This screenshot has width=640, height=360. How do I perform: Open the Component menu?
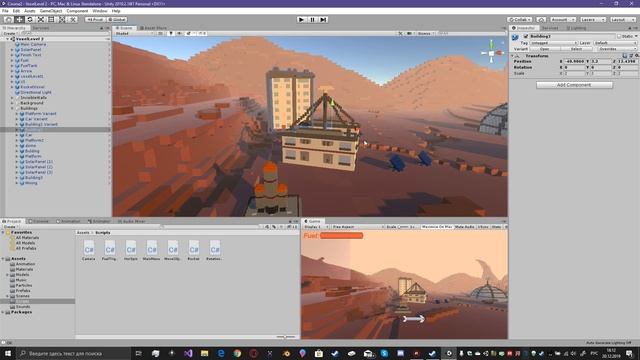(x=77, y=11)
